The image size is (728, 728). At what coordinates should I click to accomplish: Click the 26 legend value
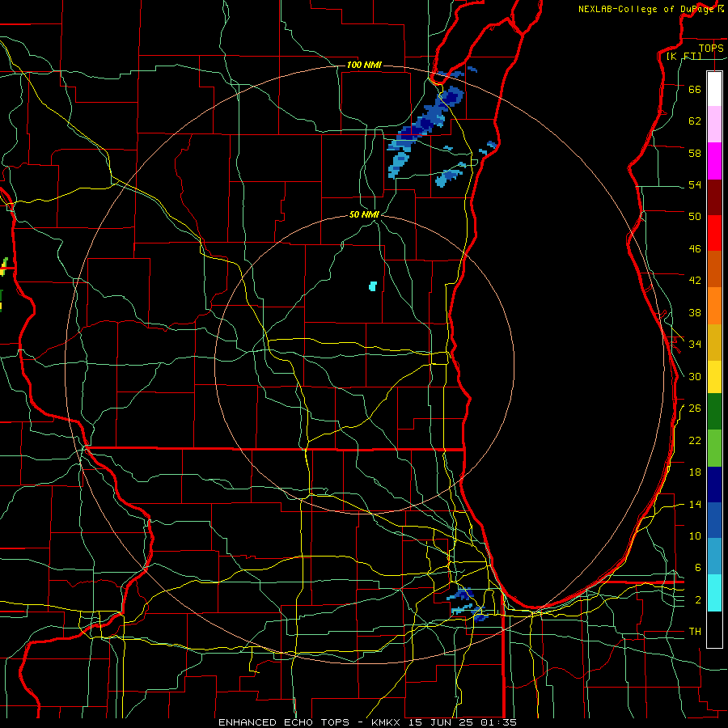(695, 408)
